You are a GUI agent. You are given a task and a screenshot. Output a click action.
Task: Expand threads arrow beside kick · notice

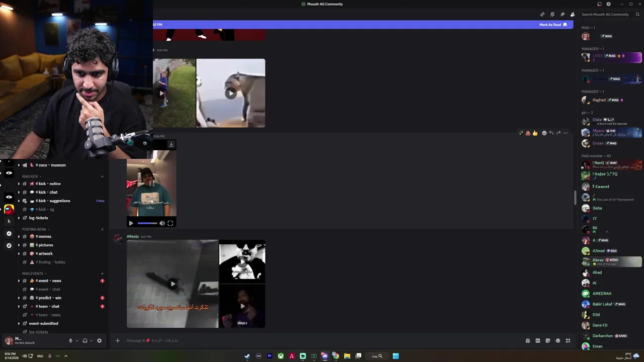point(19,184)
